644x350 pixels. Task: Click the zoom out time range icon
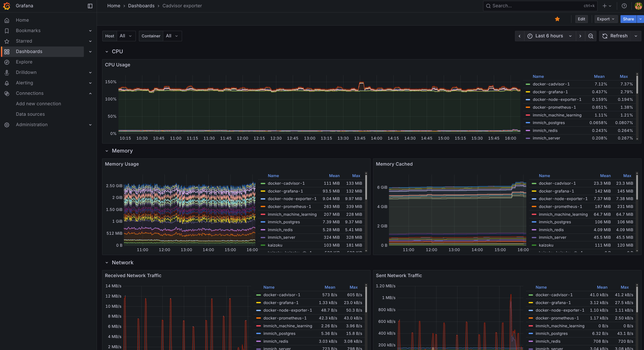[x=591, y=36]
